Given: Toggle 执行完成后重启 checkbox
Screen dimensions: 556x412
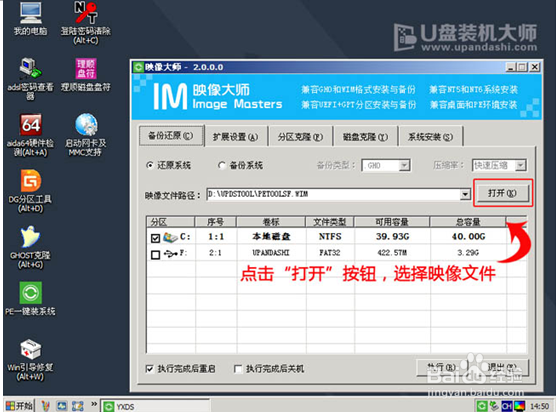Looking at the screenshot, I should tap(150, 369).
